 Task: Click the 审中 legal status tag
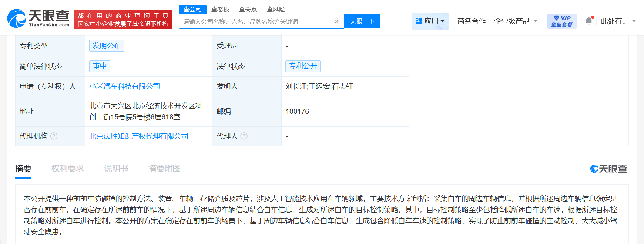[x=100, y=66]
